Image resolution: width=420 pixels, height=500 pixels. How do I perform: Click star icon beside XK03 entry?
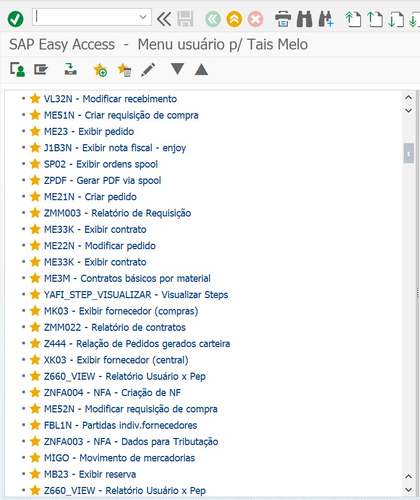pyautogui.click(x=35, y=360)
